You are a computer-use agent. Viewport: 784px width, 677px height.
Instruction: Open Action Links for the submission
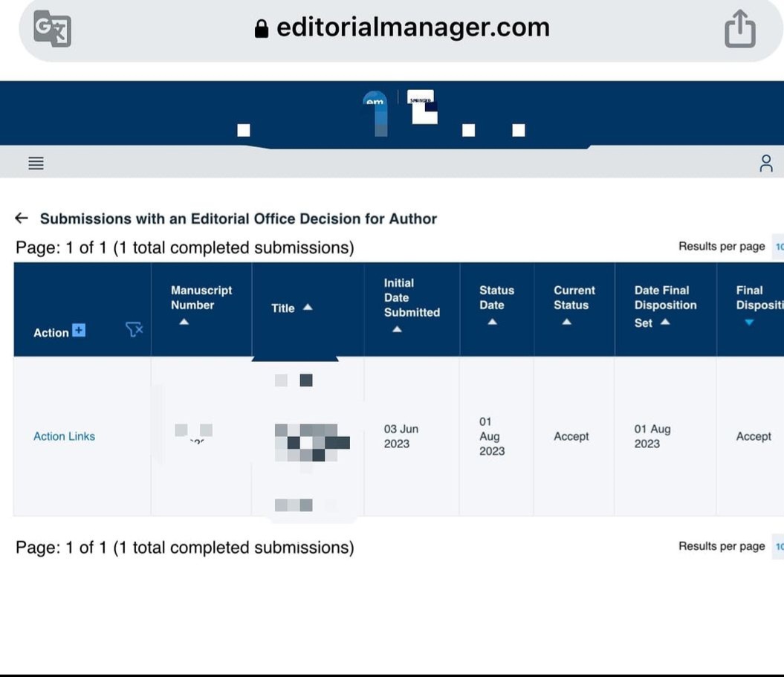tap(64, 436)
